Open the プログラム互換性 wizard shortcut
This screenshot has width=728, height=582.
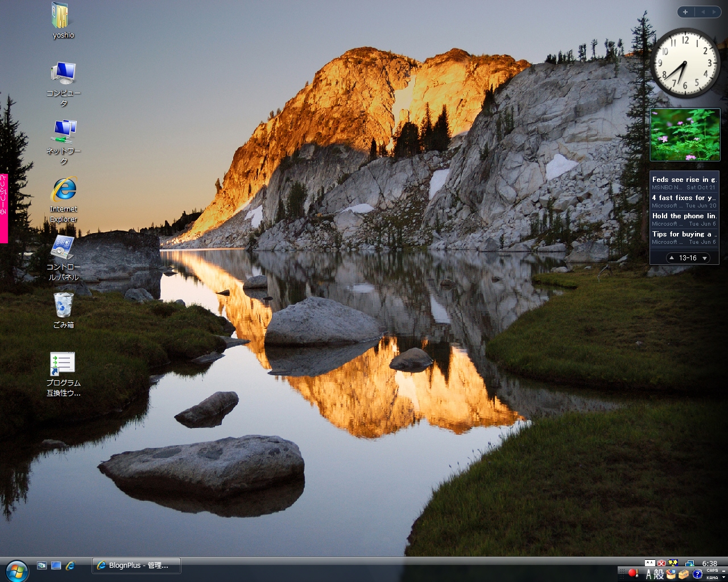pyautogui.click(x=63, y=364)
